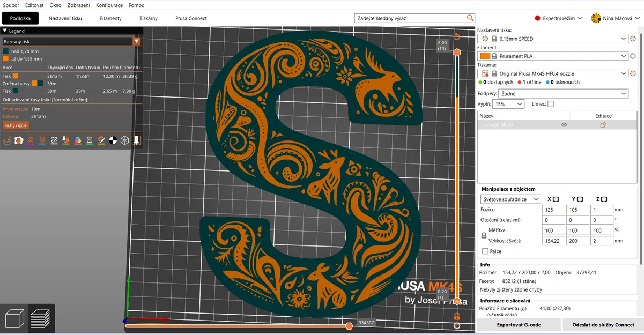Switch to the Tiskárny tab
Screen dimensions: 644x335
pos(149,18)
